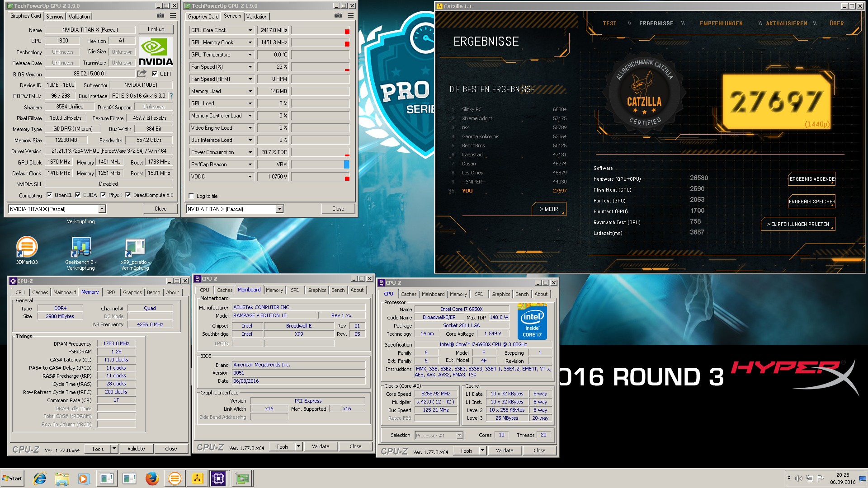Switch to the green GPU-Z taskbar icon

click(242, 479)
